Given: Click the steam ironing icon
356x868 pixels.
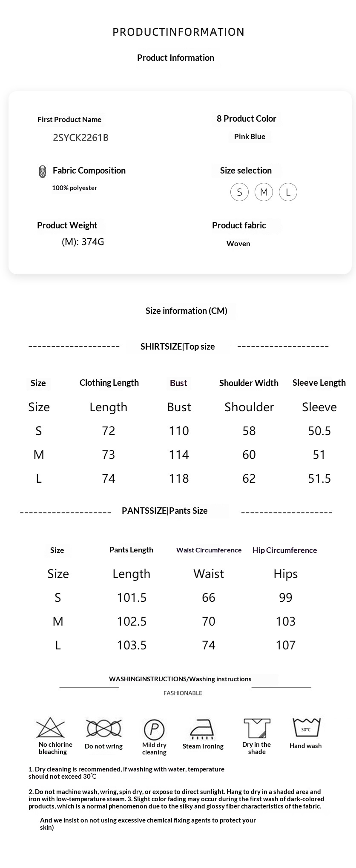Looking at the screenshot, I should 203,729.
